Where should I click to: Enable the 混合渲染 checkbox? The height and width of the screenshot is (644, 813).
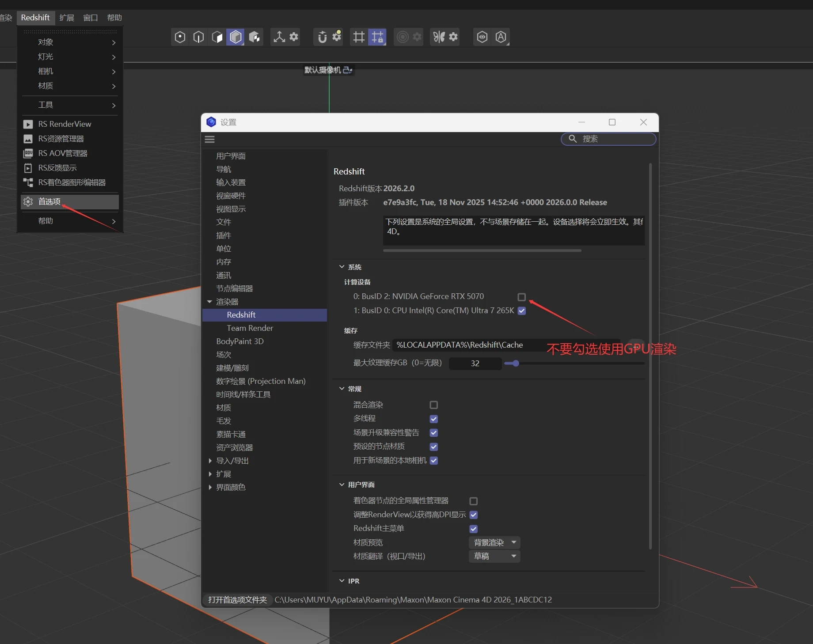pos(433,405)
